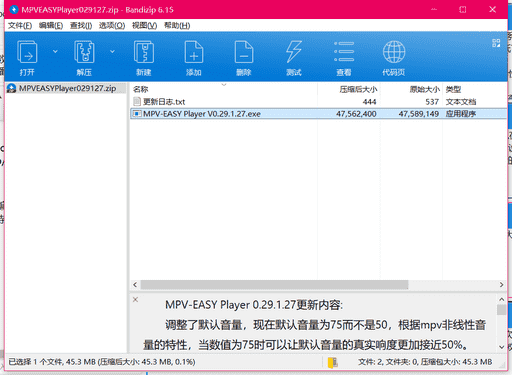Click the grid layout icon in the toolbar corner

496,43
